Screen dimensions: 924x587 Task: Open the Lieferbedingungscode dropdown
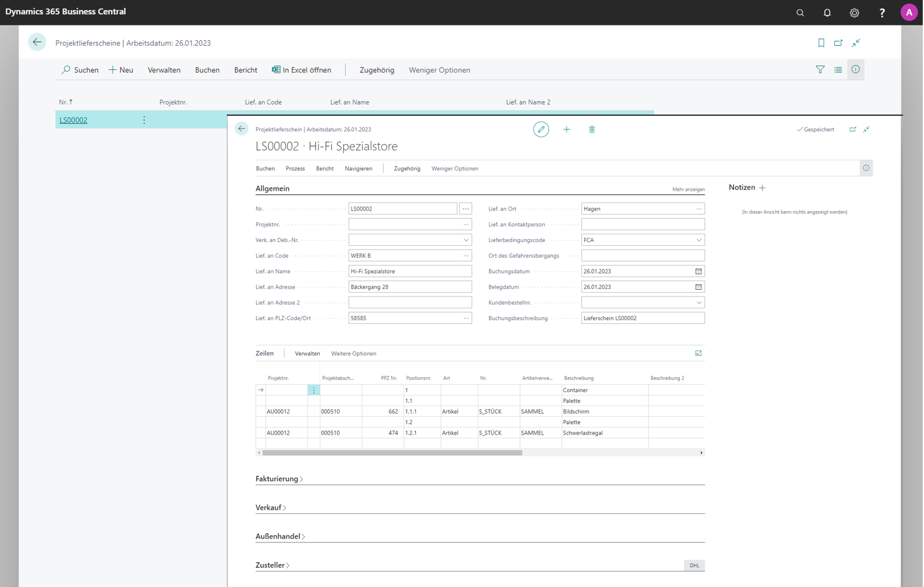tap(698, 240)
